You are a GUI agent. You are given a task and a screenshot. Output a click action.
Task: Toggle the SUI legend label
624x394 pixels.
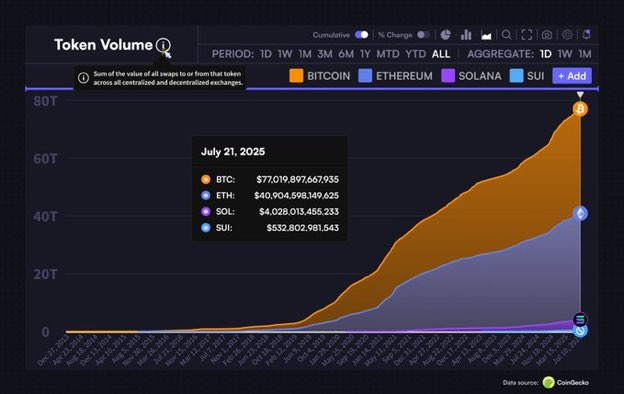coord(535,76)
